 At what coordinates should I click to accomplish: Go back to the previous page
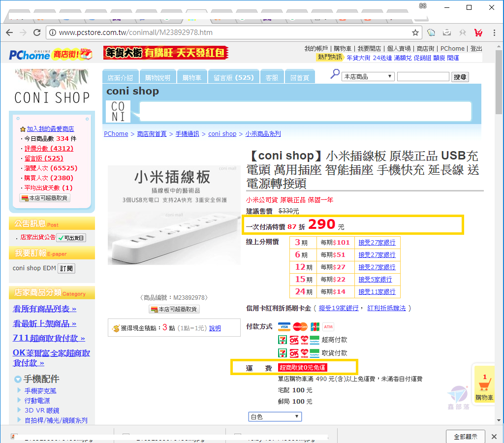click(10, 32)
